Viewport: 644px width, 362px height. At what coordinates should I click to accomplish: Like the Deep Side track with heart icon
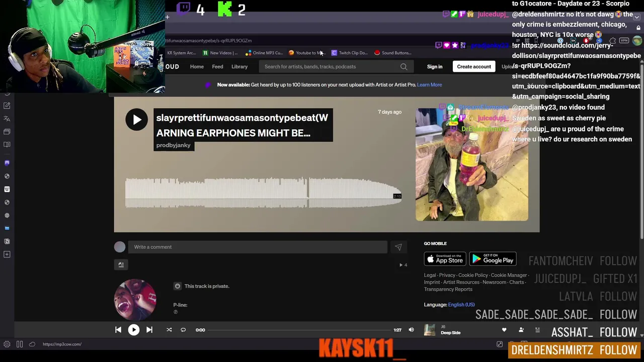(x=504, y=330)
